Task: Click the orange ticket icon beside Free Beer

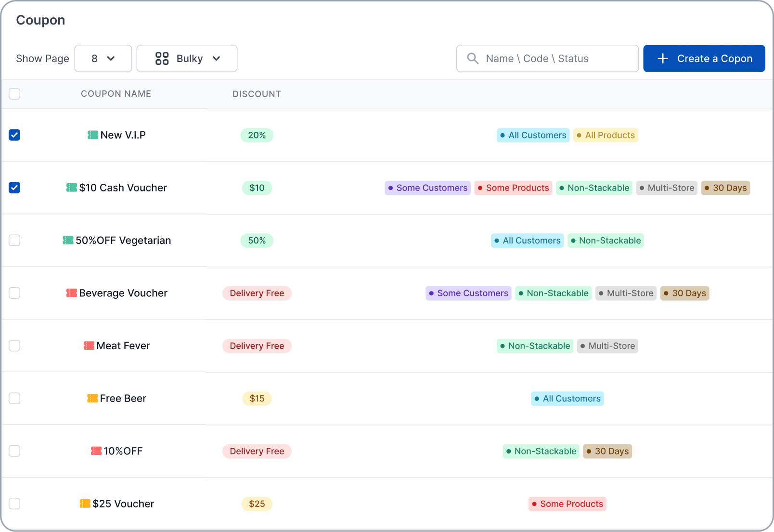Action: 92,398
